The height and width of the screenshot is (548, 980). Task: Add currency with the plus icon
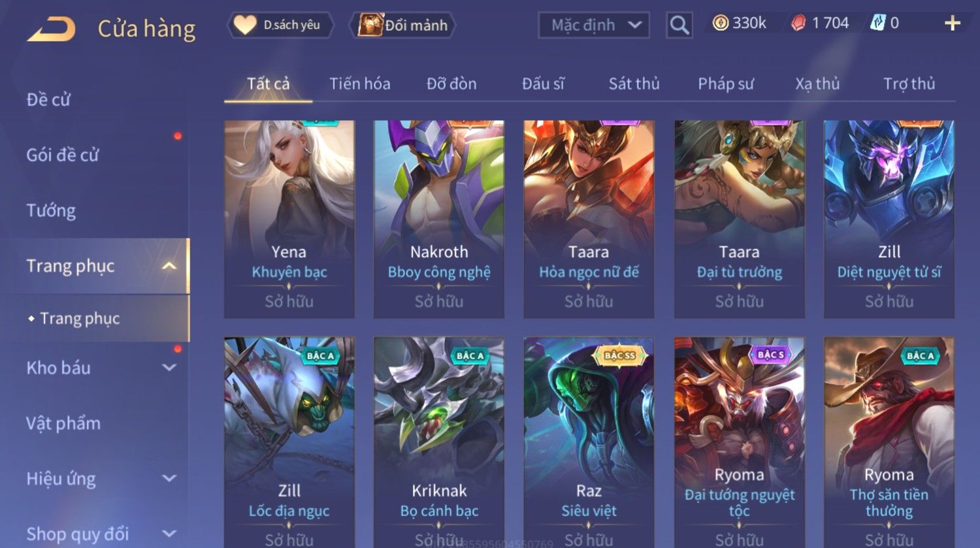pos(953,24)
